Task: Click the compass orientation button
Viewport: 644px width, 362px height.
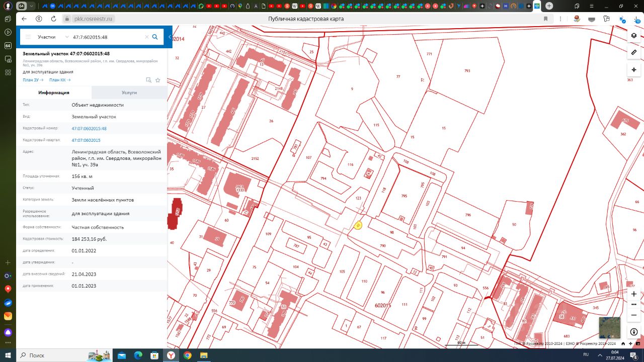Action: pos(633,332)
